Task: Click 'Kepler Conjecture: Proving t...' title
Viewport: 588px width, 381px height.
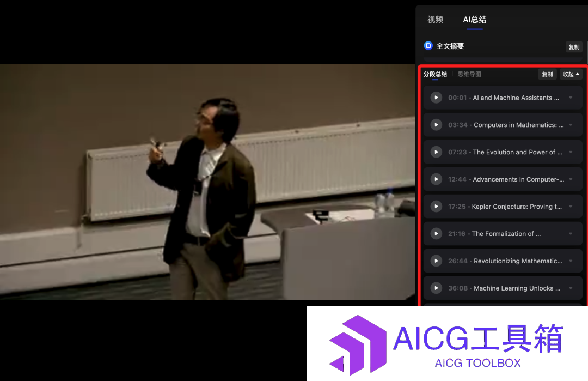Action: (517, 207)
